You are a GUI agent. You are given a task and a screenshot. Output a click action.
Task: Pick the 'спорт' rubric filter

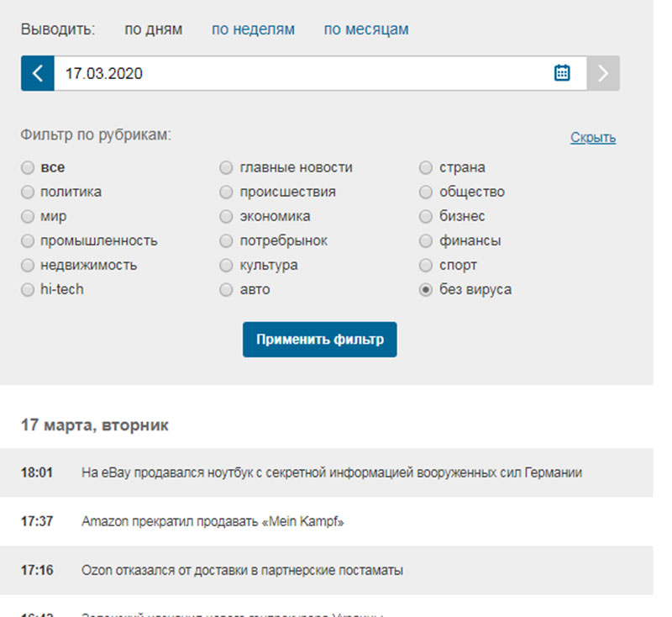pos(426,265)
